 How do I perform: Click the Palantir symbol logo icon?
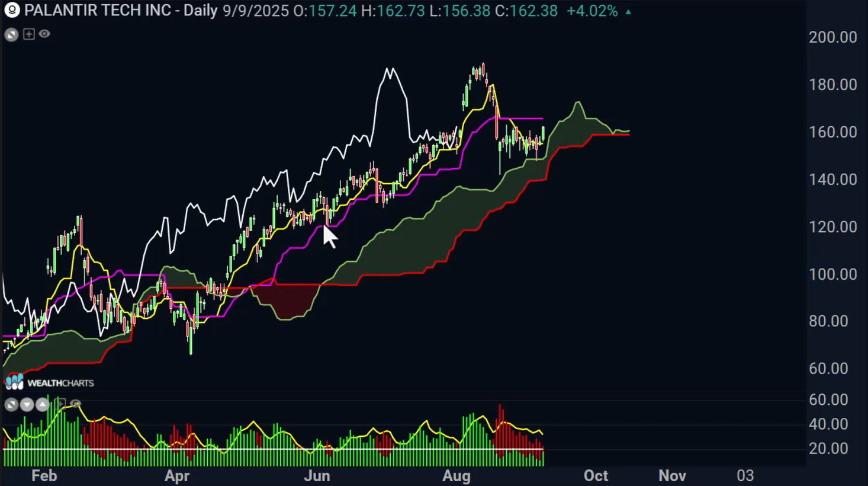click(11, 10)
